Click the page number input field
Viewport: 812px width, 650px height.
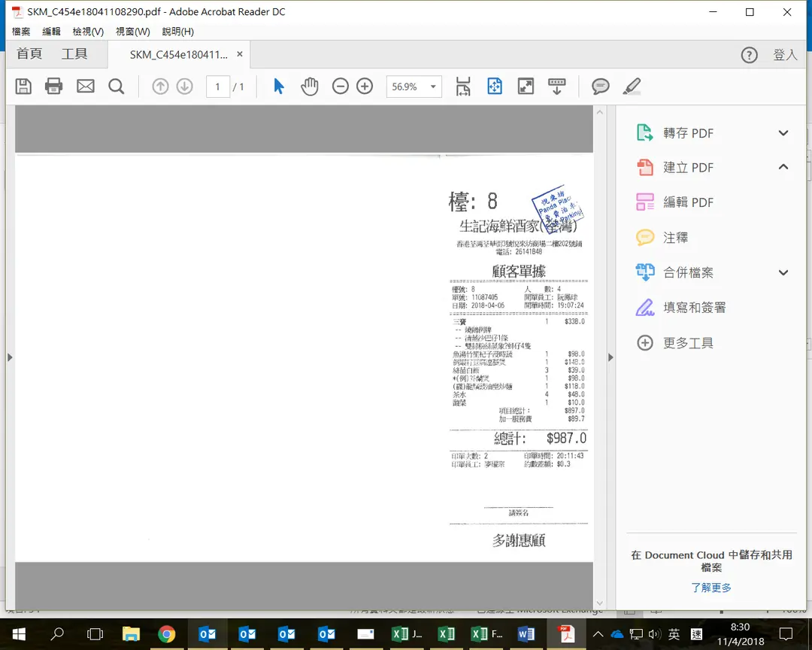[217, 87]
